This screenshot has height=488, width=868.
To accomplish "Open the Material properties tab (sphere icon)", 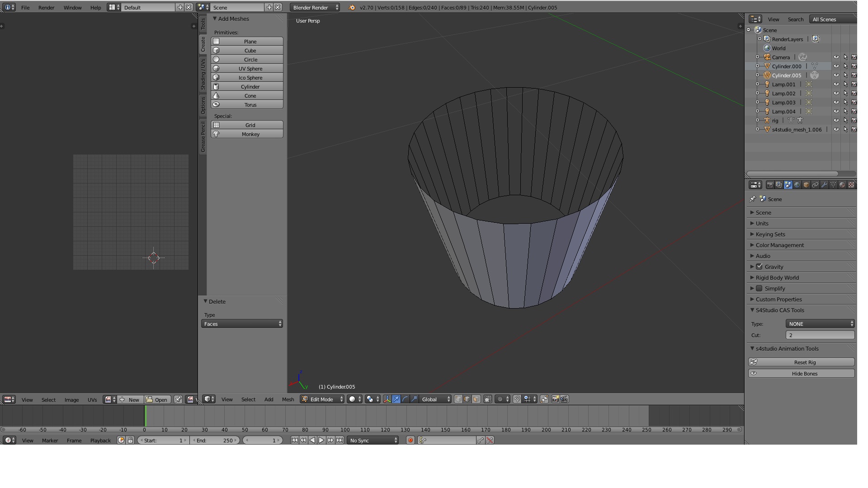I will [842, 185].
